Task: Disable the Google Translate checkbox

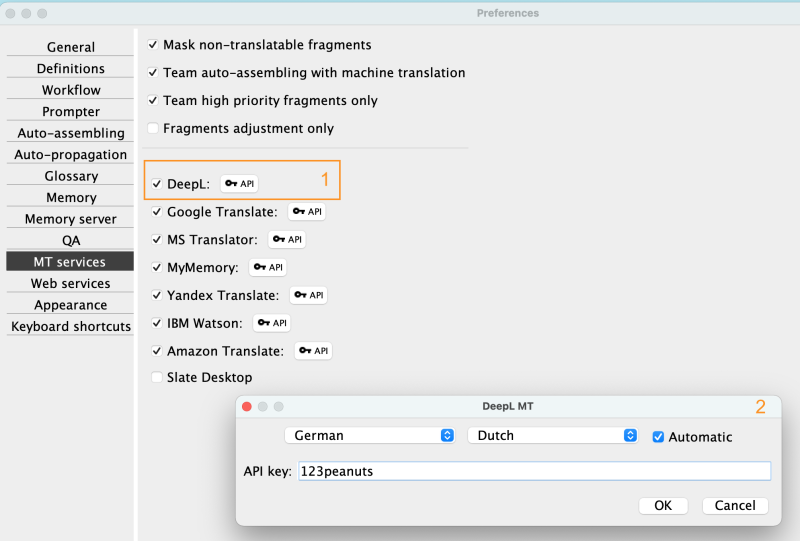Action: click(x=157, y=212)
